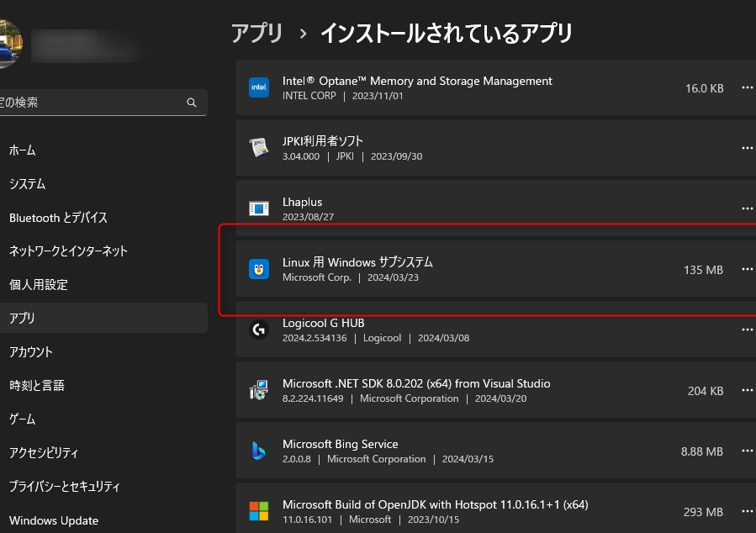Click the blurred user account name
This screenshot has height=533, width=756.
tap(87, 45)
